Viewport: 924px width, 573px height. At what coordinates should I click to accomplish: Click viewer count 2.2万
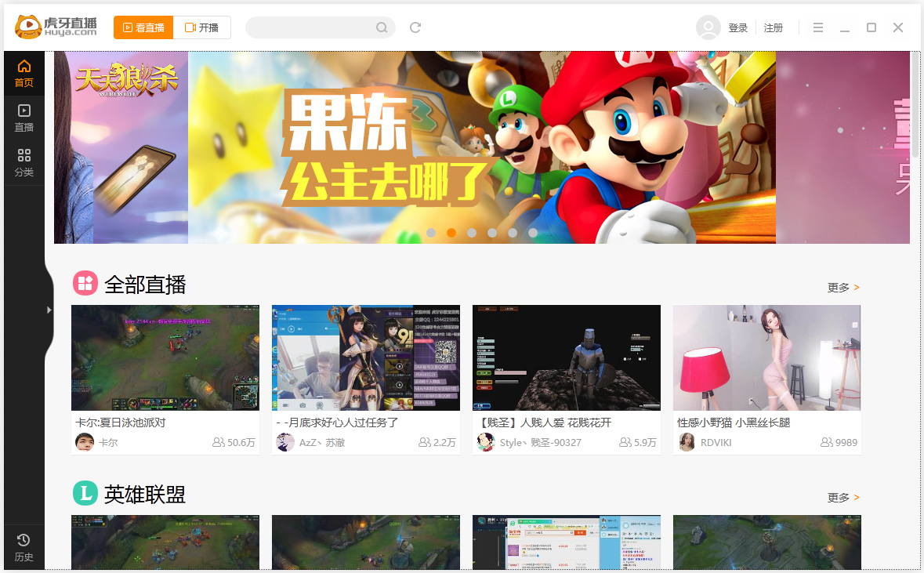(437, 443)
